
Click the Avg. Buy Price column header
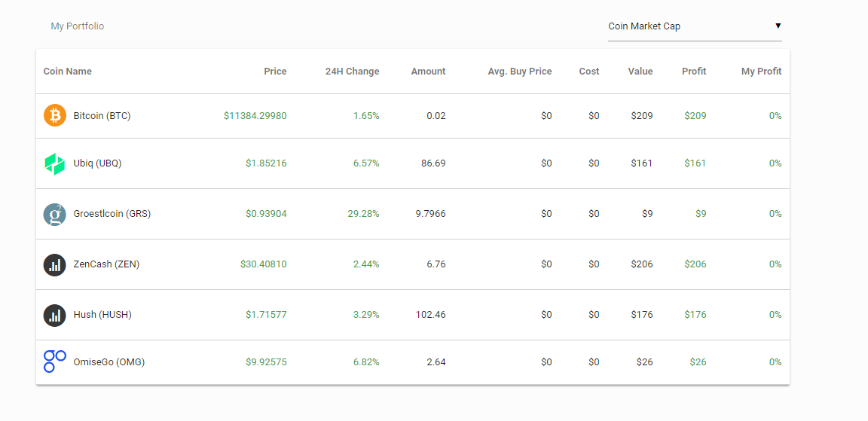(x=520, y=72)
